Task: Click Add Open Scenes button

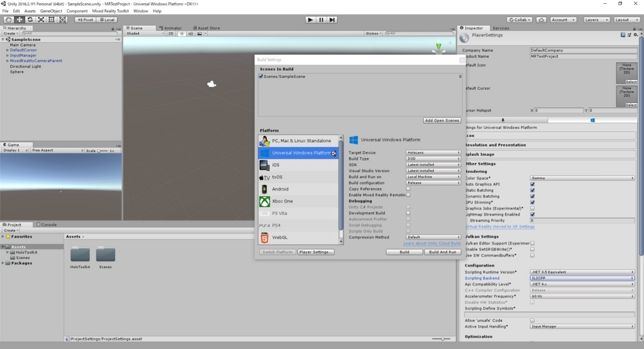Action: [442, 121]
